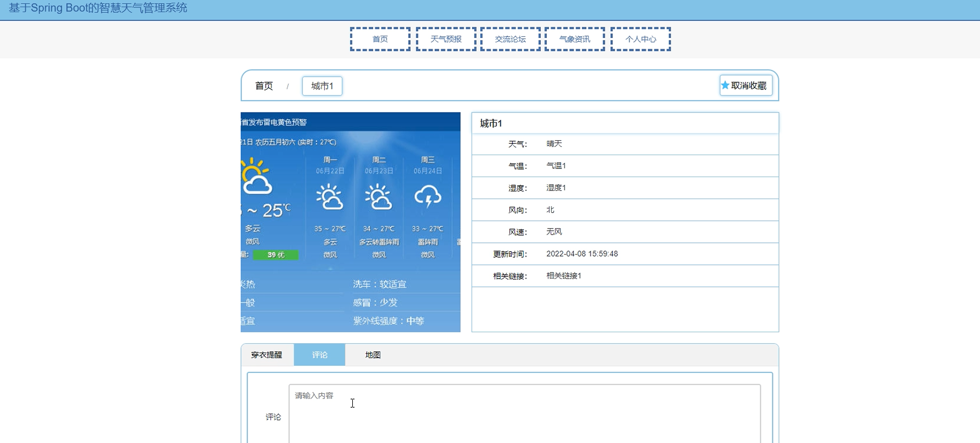Switch to the 穿衣提醒 tab
Viewport: 980px width, 443px height.
tap(267, 355)
